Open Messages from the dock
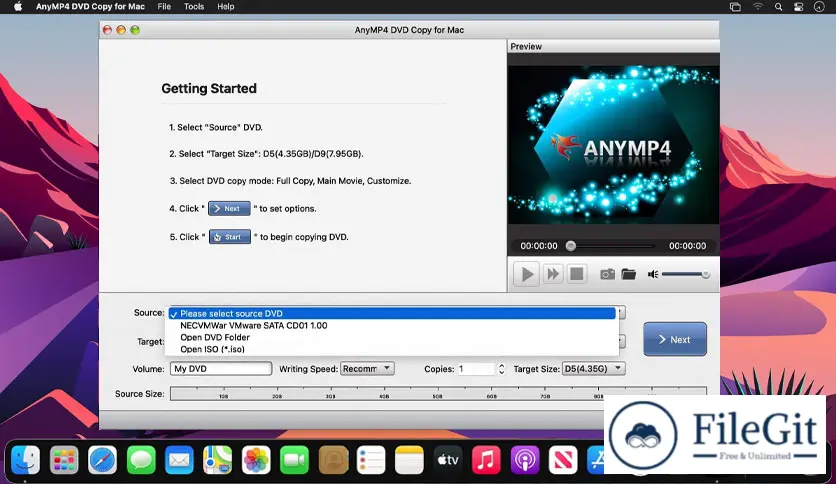 [141, 460]
